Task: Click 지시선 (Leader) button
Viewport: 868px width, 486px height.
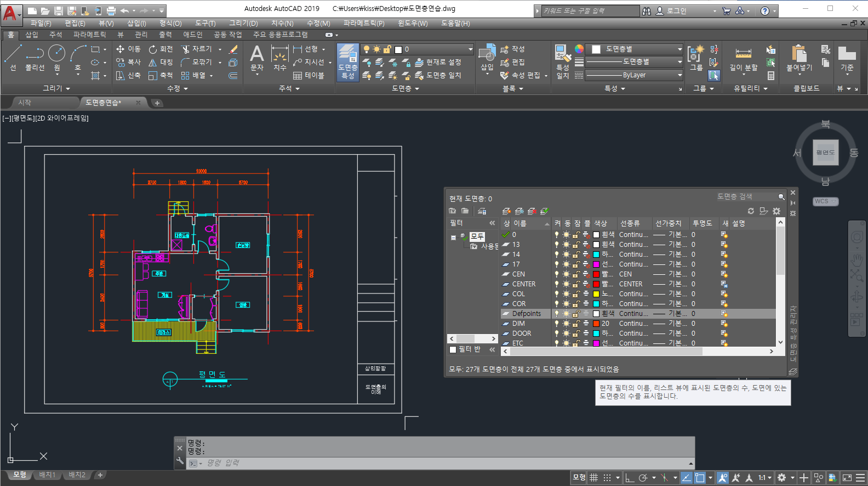Action: (309, 62)
